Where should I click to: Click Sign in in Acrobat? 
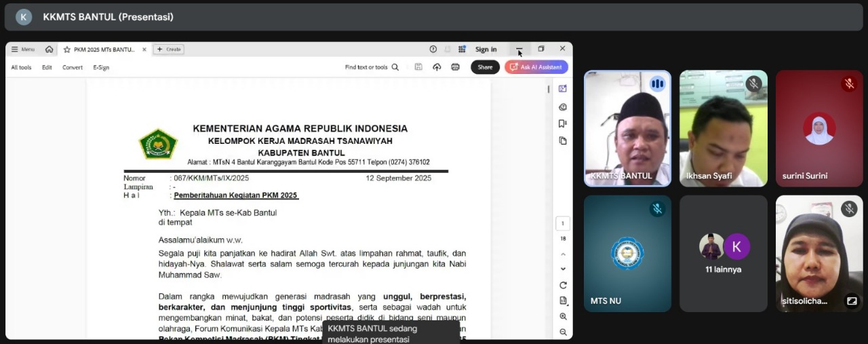(x=486, y=50)
